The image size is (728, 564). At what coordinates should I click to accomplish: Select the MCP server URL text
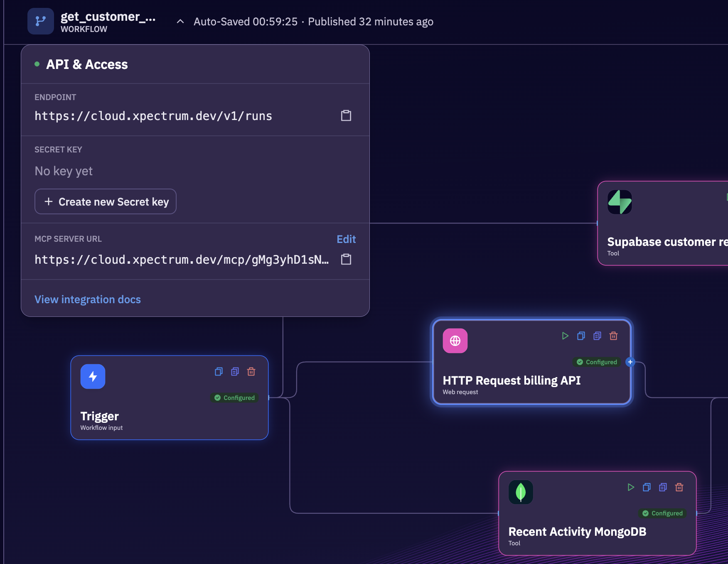[182, 259]
